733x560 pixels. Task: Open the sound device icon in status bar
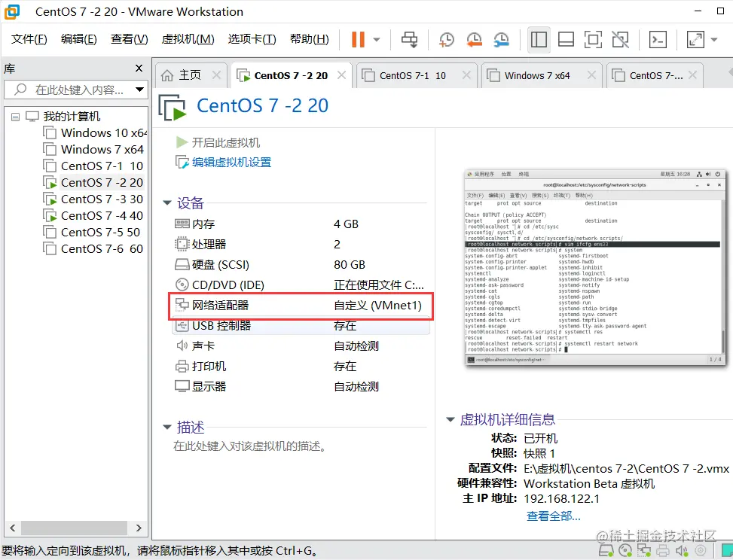682,550
